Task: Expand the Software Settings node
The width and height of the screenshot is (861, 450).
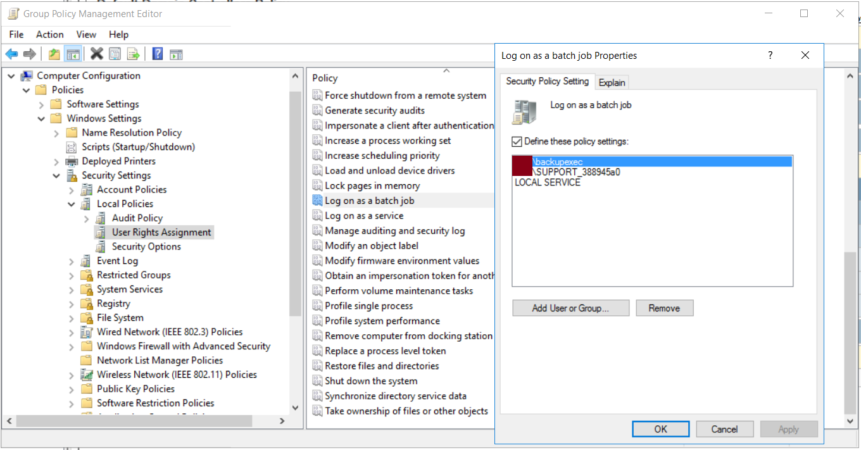Action: point(42,104)
